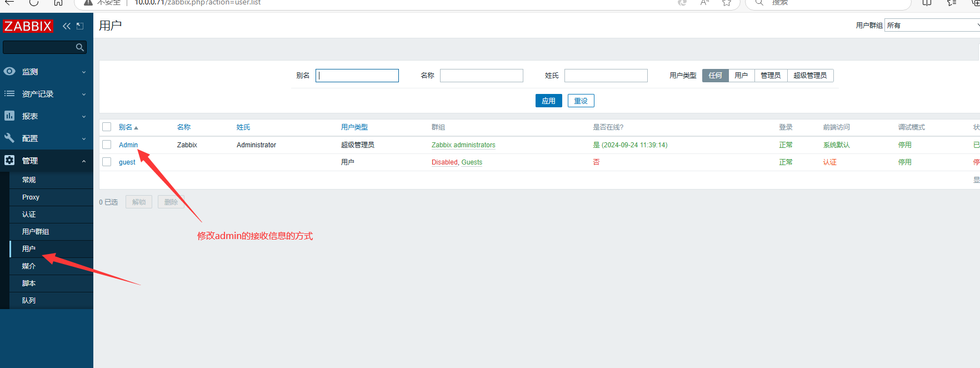
Task: Click the configuration wrench icon
Action: pyautogui.click(x=9, y=138)
